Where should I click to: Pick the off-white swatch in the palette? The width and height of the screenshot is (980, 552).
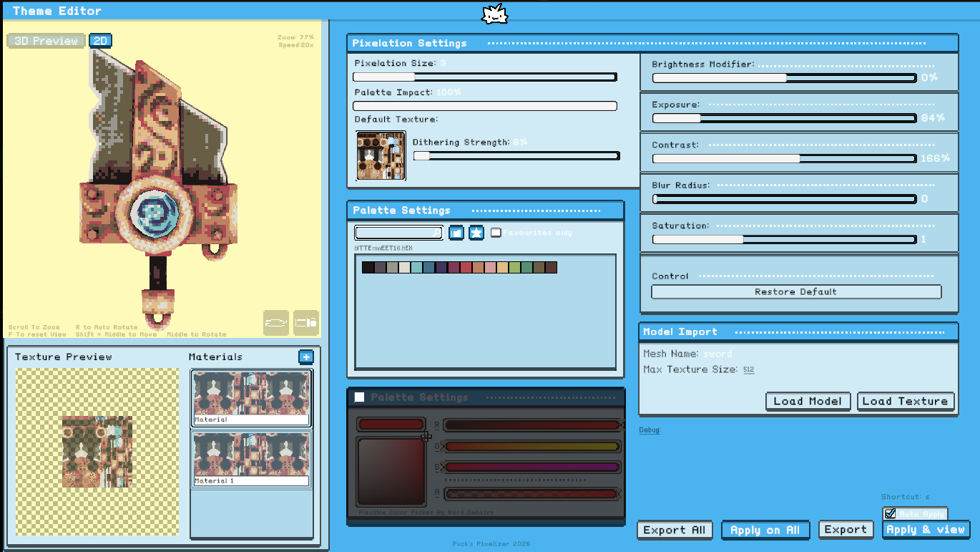404,267
